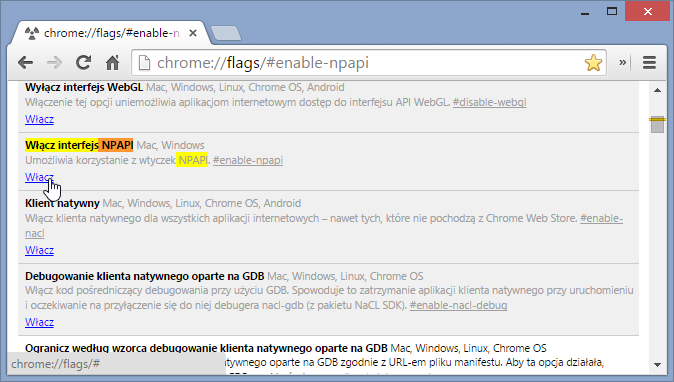Bookmark this page with the star icon
The width and height of the screenshot is (674, 382).
pyautogui.click(x=593, y=63)
